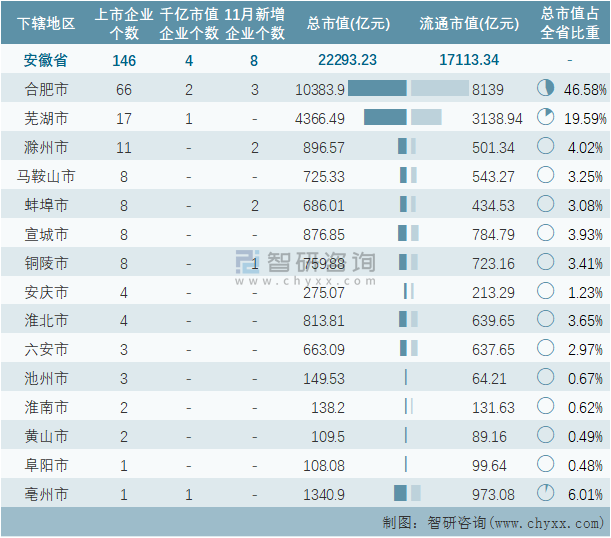Click the 滁州市 row circle icon
Viewport: 611px width, 538px height.
pos(545,147)
